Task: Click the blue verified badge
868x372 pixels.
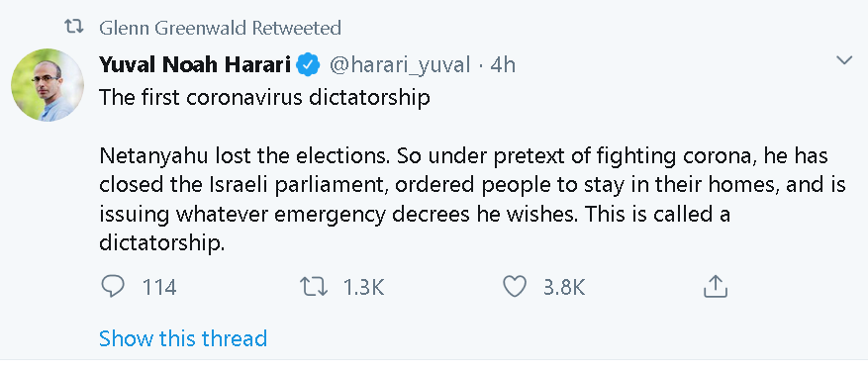Action: coord(308,66)
